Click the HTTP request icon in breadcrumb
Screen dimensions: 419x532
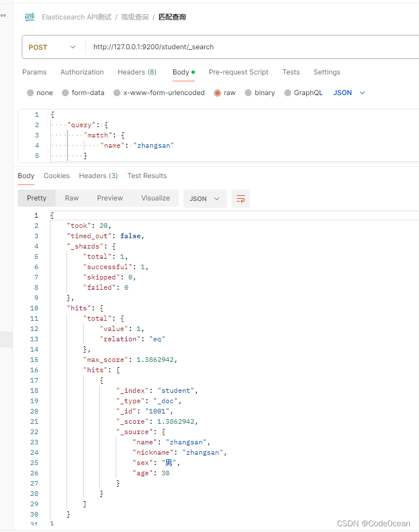point(30,17)
